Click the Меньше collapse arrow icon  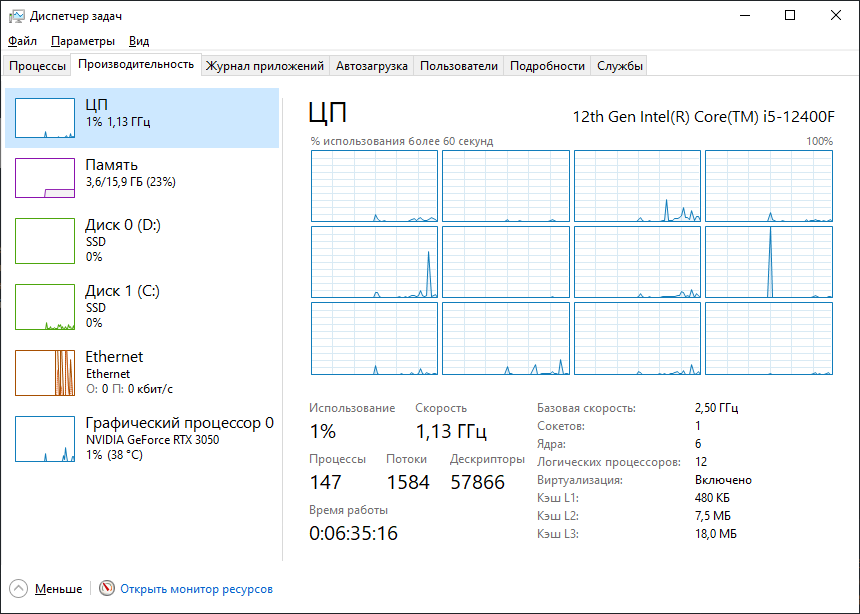point(18,589)
